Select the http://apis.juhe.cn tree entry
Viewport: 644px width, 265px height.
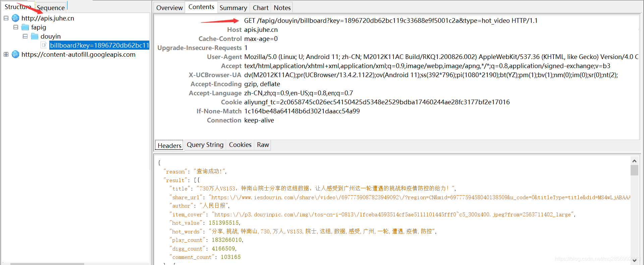(48, 18)
